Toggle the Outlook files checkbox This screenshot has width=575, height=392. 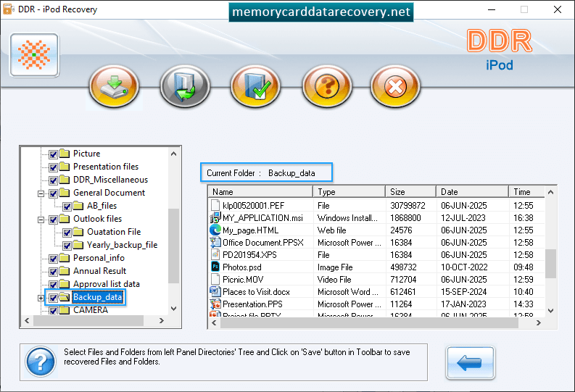coord(53,220)
